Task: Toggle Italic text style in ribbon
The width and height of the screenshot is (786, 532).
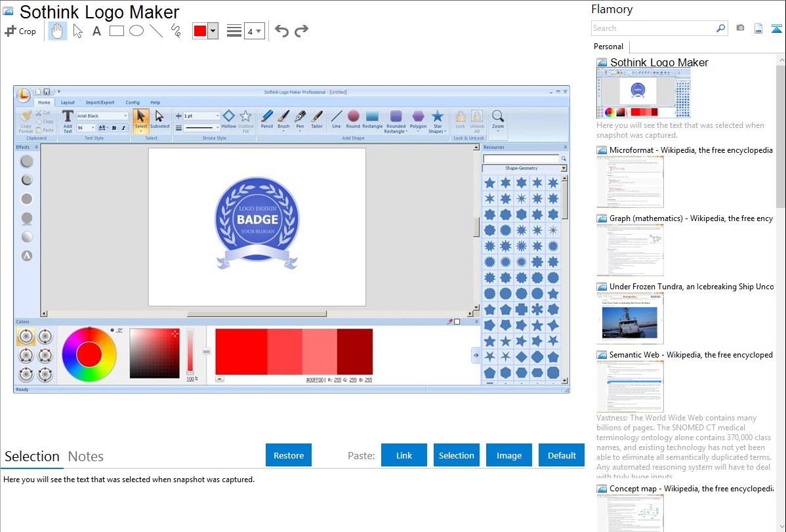Action: point(123,128)
